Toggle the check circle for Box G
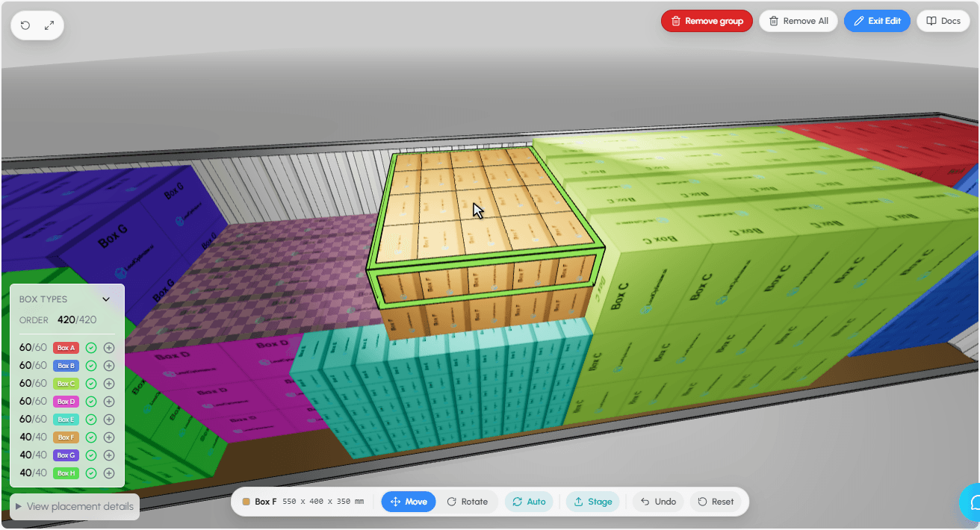Viewport: 980px width, 530px height. click(91, 455)
